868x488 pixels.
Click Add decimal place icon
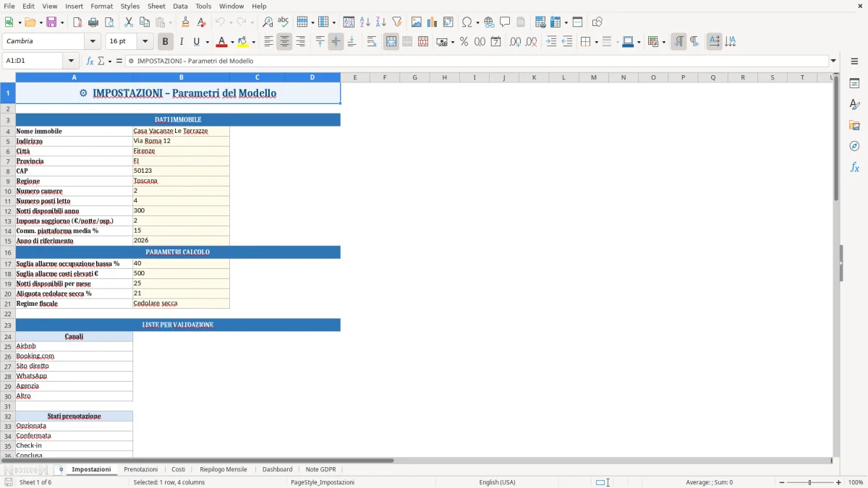(515, 42)
